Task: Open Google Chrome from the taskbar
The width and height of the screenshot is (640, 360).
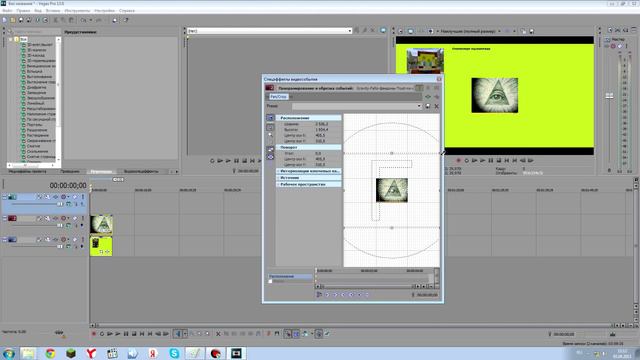Action: tap(50, 353)
